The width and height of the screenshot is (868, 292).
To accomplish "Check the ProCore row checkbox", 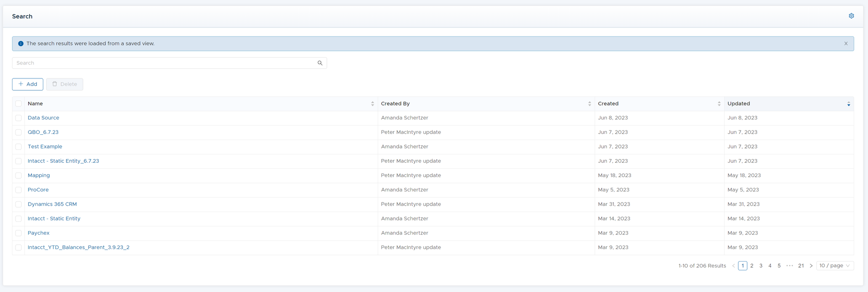I will tap(18, 190).
